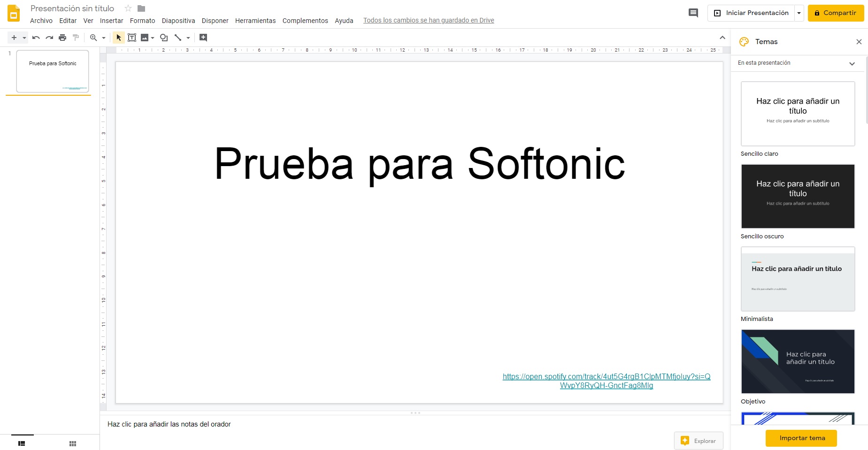Click the paint format roller icon
The image size is (868, 450).
click(x=76, y=38)
